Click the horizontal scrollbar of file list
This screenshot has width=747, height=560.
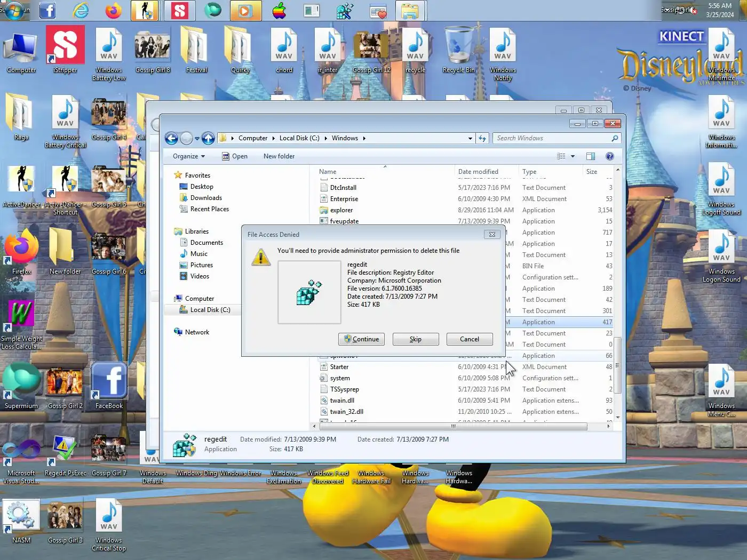453,426
